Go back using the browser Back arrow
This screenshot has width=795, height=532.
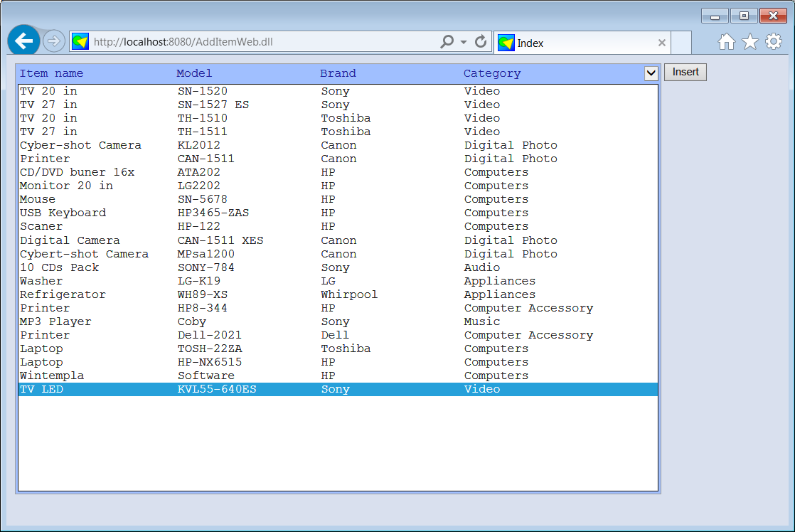click(24, 41)
